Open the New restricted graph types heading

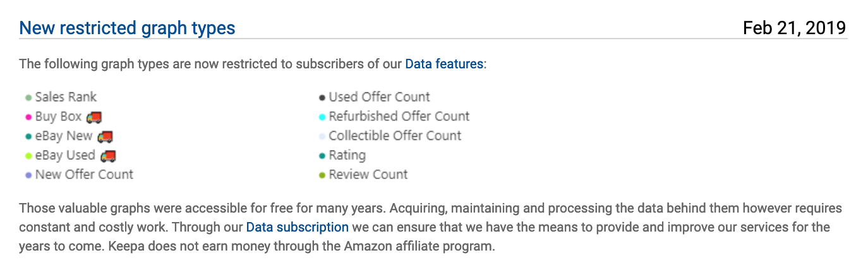click(127, 28)
